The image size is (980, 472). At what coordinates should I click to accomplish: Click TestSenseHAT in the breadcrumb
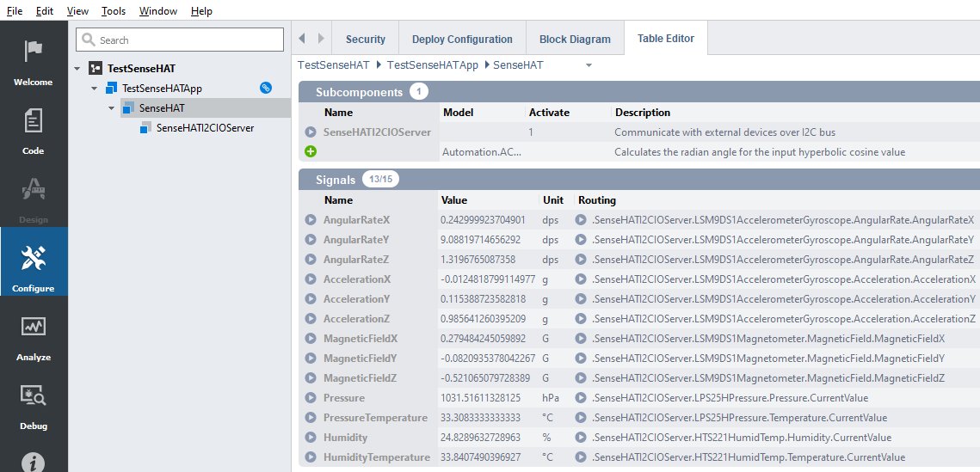333,65
